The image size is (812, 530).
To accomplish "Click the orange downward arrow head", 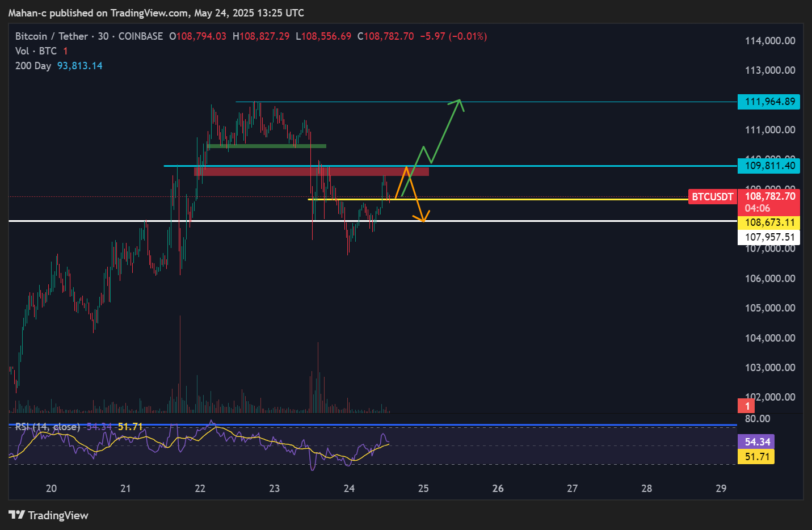I will (x=422, y=218).
